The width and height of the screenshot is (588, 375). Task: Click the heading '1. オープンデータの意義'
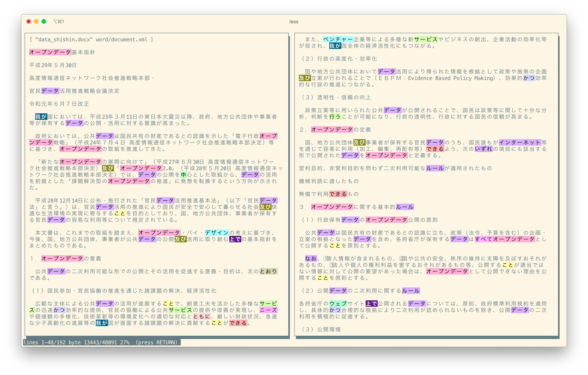[x=65, y=258]
